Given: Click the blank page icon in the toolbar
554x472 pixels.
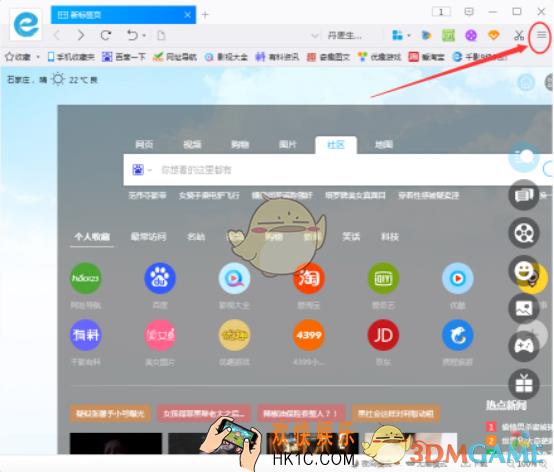Looking at the screenshot, I should pyautogui.click(x=161, y=36).
